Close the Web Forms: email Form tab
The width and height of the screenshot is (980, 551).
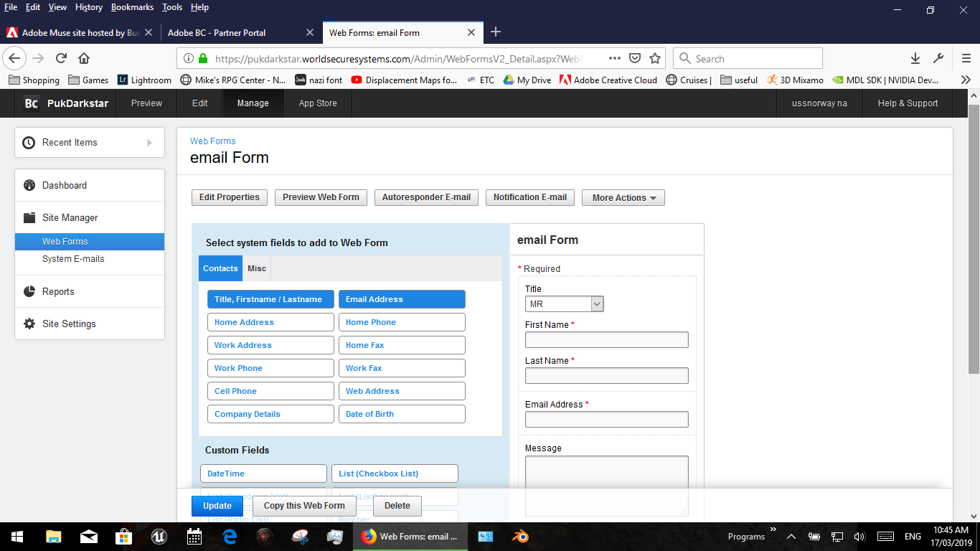(471, 32)
